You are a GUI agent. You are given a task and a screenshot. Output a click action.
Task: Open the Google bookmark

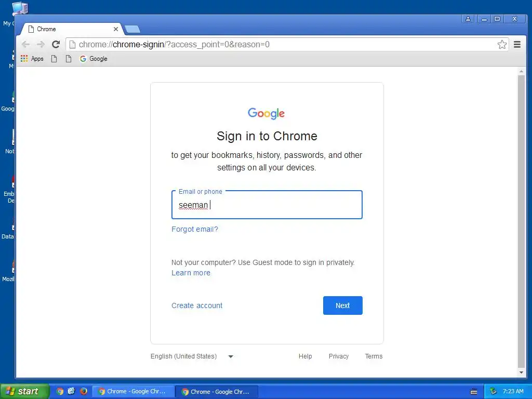(94, 59)
